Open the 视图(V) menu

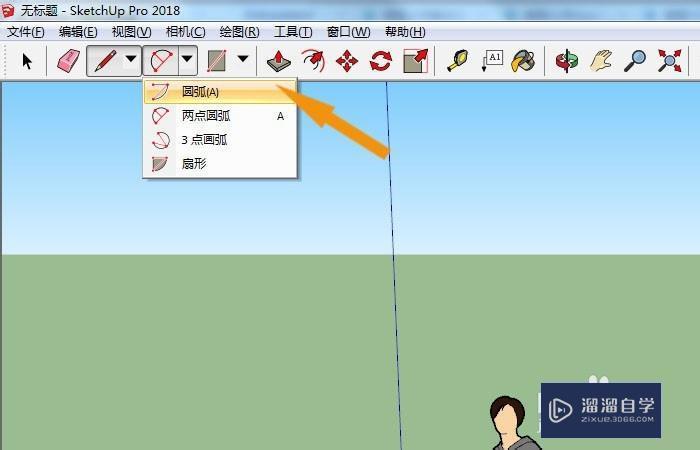[131, 32]
